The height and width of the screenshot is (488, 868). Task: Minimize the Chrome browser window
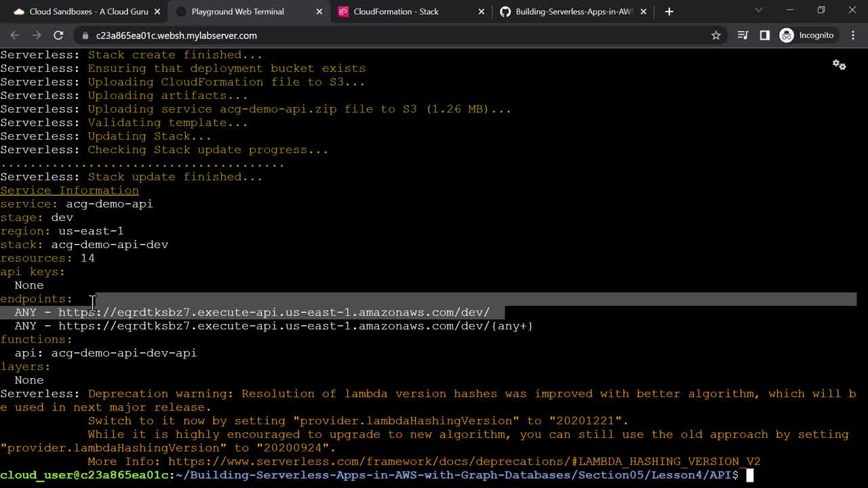click(790, 10)
